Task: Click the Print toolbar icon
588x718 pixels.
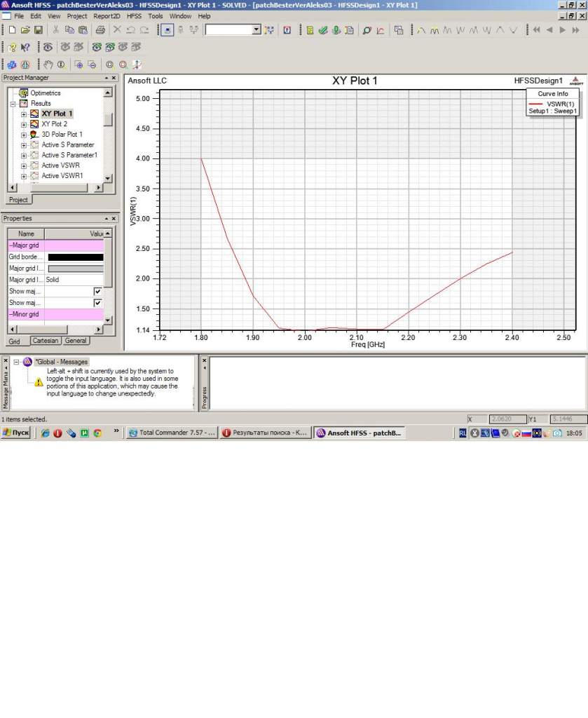Action: (x=100, y=30)
